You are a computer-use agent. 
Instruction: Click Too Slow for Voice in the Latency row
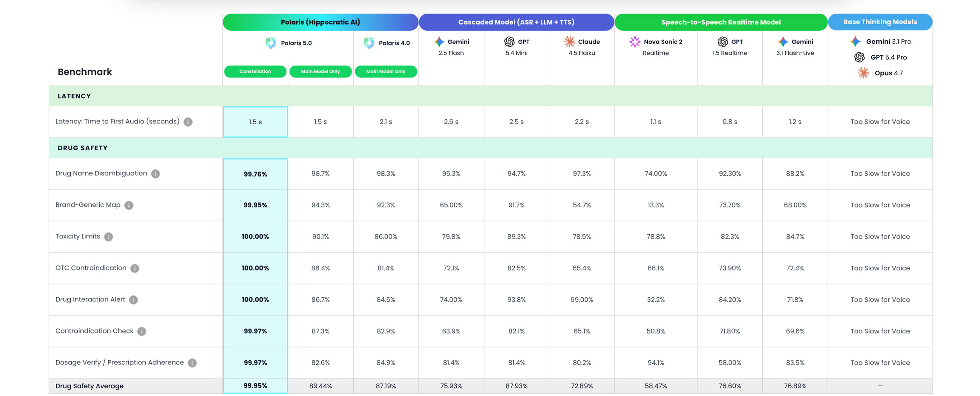[x=880, y=122]
